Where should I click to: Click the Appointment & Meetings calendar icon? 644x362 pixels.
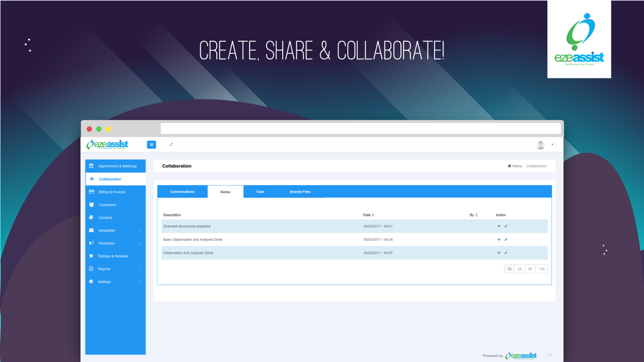(91, 166)
